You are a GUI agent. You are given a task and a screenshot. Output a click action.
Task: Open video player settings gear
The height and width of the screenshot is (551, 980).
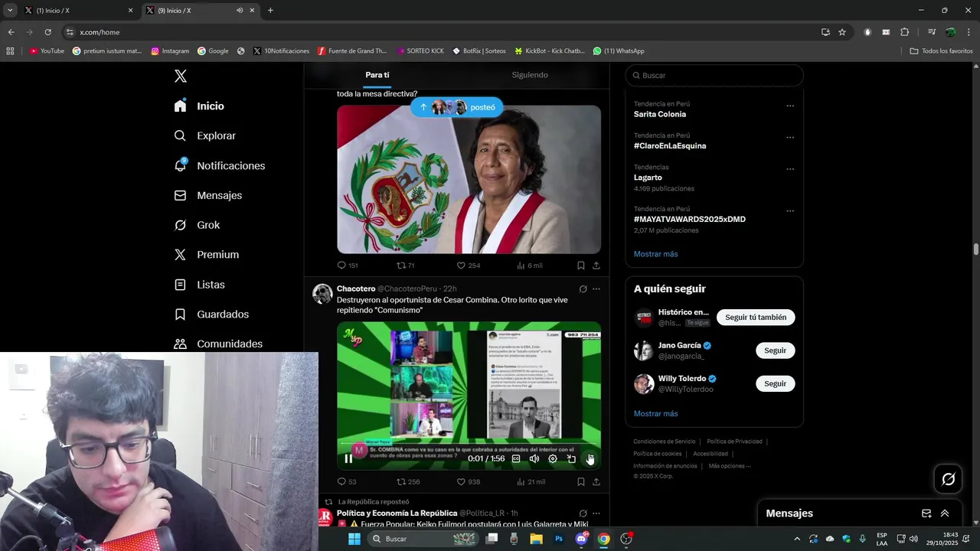[553, 458]
